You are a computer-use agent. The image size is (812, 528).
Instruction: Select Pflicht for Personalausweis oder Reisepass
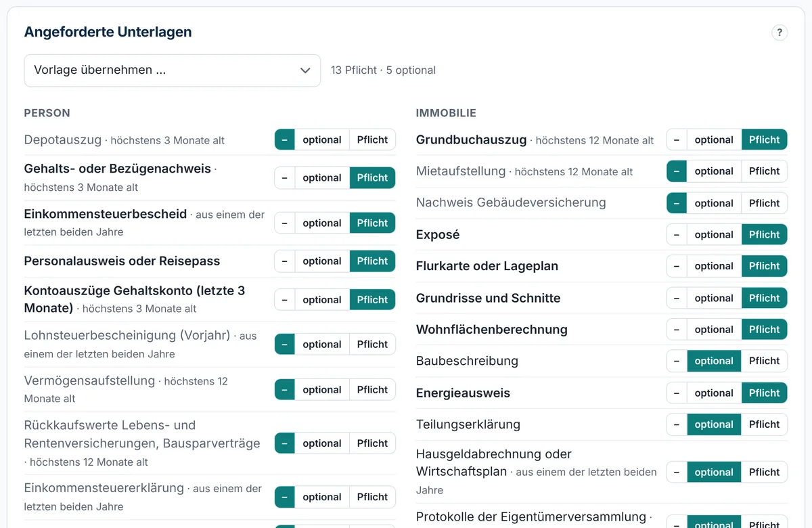(x=372, y=261)
